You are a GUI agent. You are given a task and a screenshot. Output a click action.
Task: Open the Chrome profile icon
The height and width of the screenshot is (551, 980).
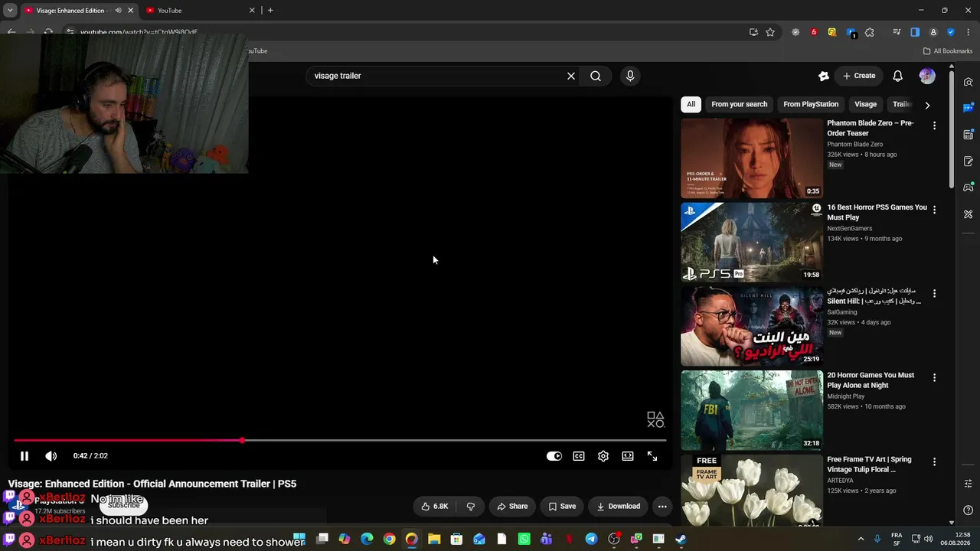(x=933, y=32)
